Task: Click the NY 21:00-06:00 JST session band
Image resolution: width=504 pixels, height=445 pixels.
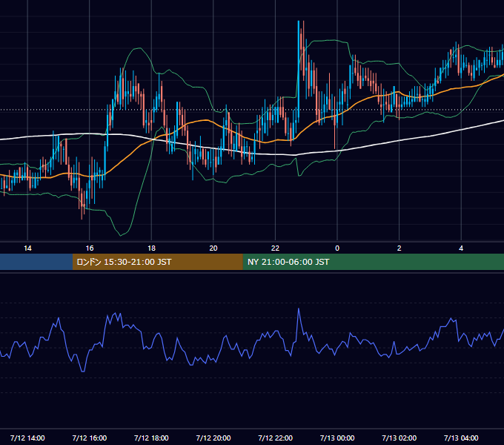Action: (373, 262)
